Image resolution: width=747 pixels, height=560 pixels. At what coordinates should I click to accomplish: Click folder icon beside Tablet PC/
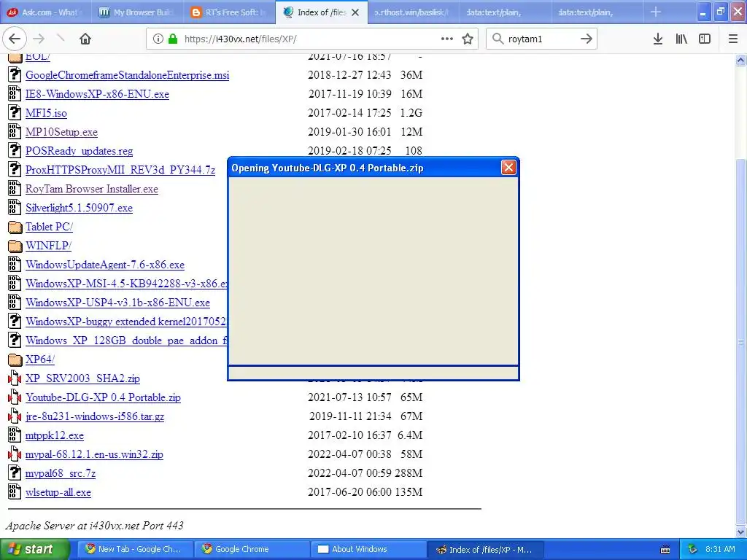(15, 227)
